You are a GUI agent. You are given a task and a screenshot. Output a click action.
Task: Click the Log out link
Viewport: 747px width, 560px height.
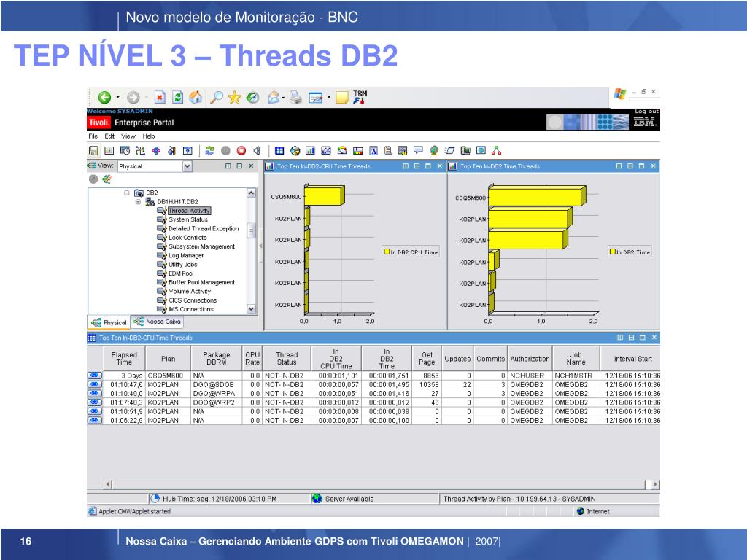tap(646, 112)
